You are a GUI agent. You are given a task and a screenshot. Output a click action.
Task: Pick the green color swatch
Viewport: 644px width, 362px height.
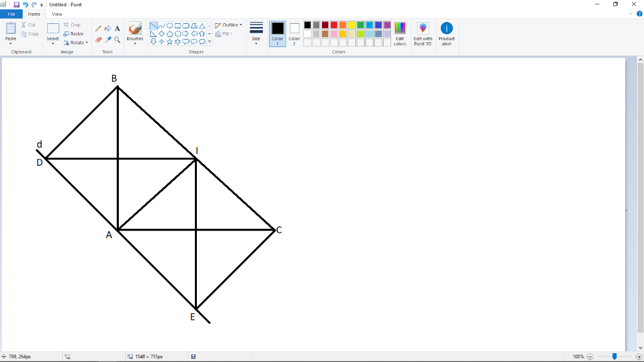coord(360,25)
